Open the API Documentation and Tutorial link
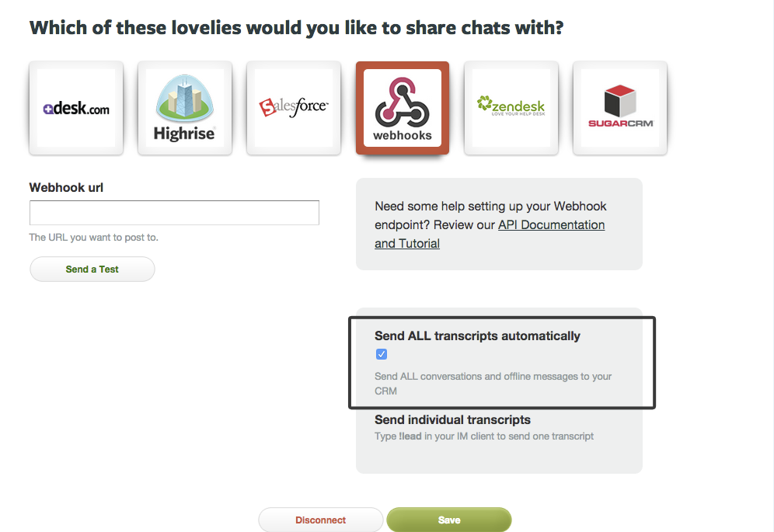Viewport: 774px width, 532px height. tap(490, 234)
